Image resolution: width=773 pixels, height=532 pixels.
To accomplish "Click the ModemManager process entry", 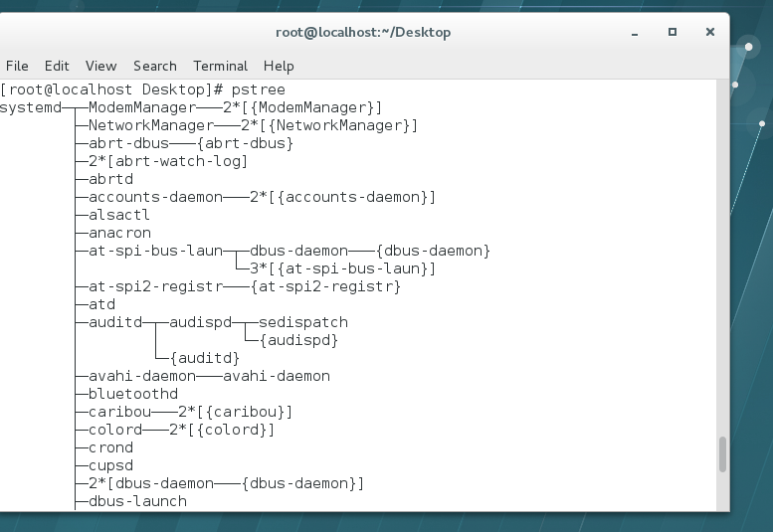I will [x=142, y=107].
